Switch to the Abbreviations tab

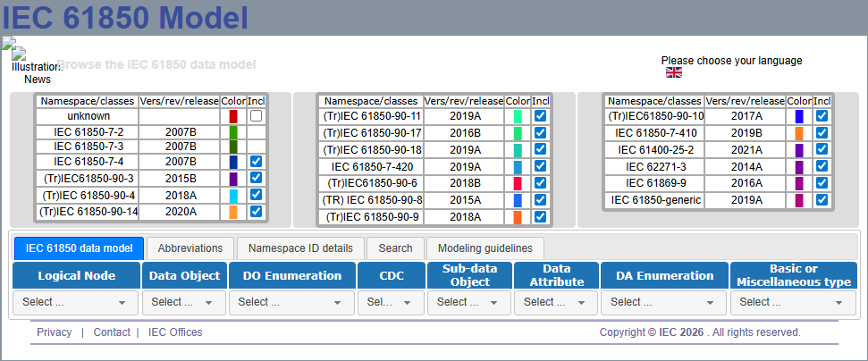click(190, 248)
